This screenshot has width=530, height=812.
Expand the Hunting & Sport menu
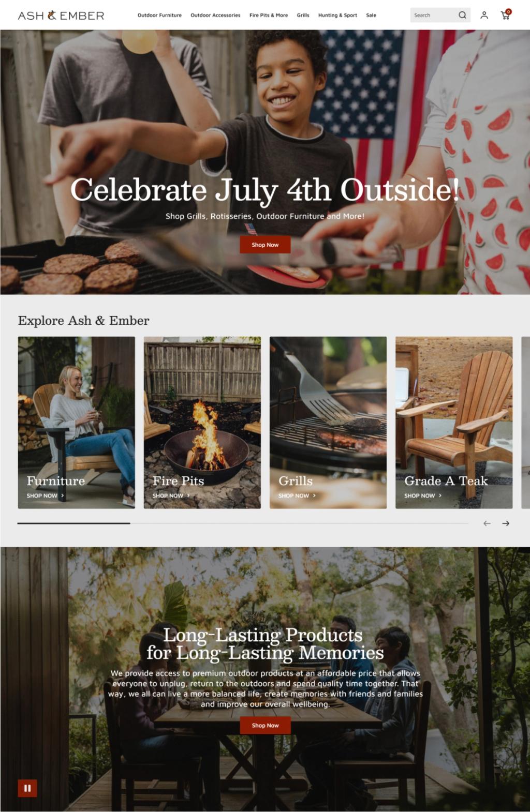[x=337, y=15]
